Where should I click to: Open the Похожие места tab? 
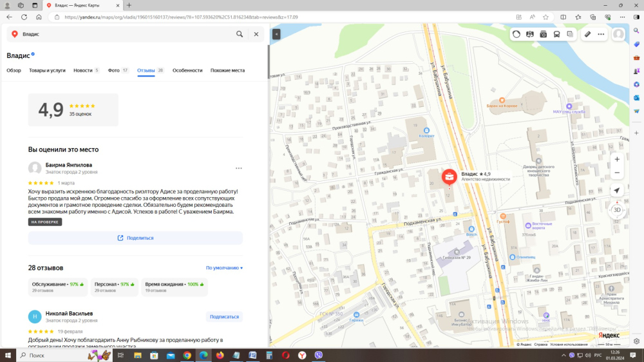227,70
